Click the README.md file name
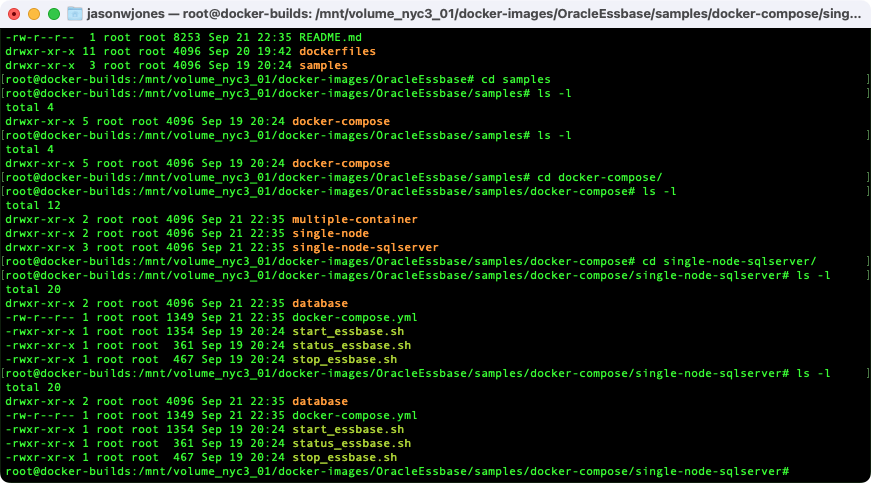871x483 pixels. click(x=330, y=37)
